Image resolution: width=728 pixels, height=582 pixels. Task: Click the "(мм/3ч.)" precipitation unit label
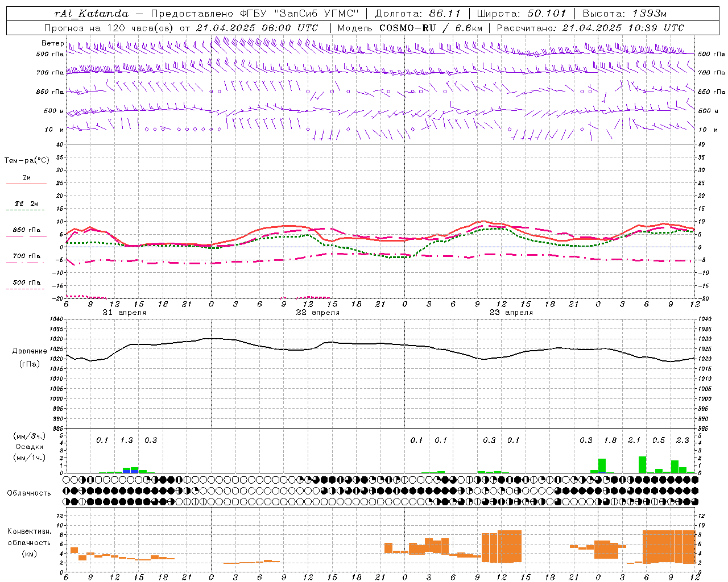[29, 436]
